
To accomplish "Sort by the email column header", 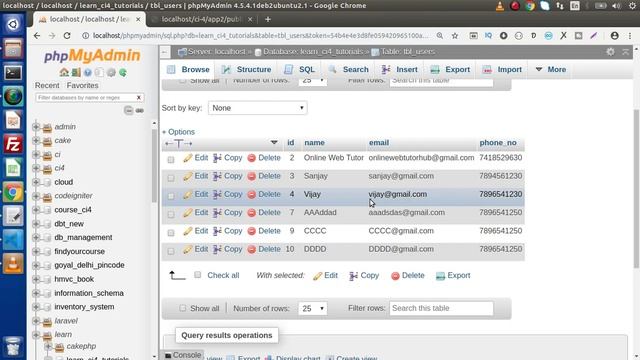I will point(379,143).
